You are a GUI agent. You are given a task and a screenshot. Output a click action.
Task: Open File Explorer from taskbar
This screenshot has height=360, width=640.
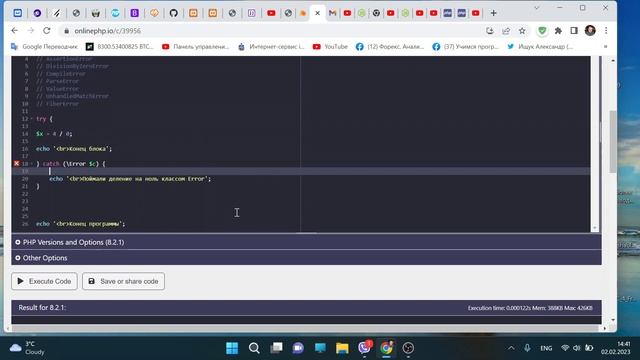click(x=342, y=348)
